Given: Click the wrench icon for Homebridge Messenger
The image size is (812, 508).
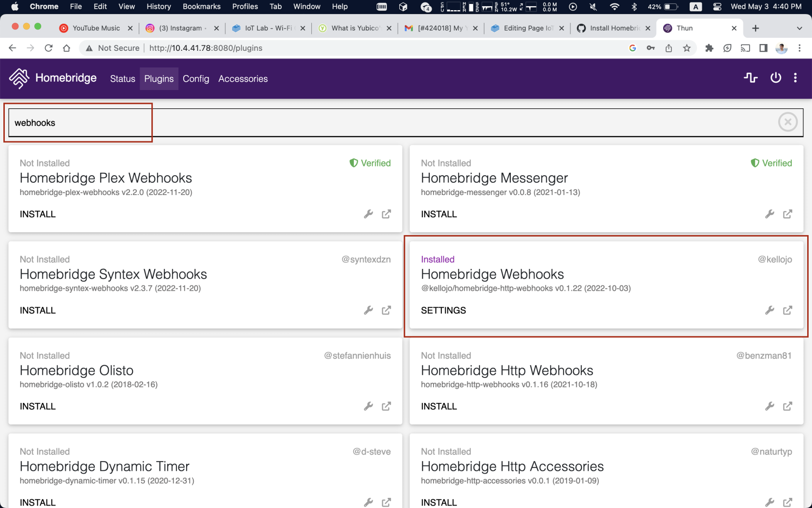Looking at the screenshot, I should coord(769,214).
